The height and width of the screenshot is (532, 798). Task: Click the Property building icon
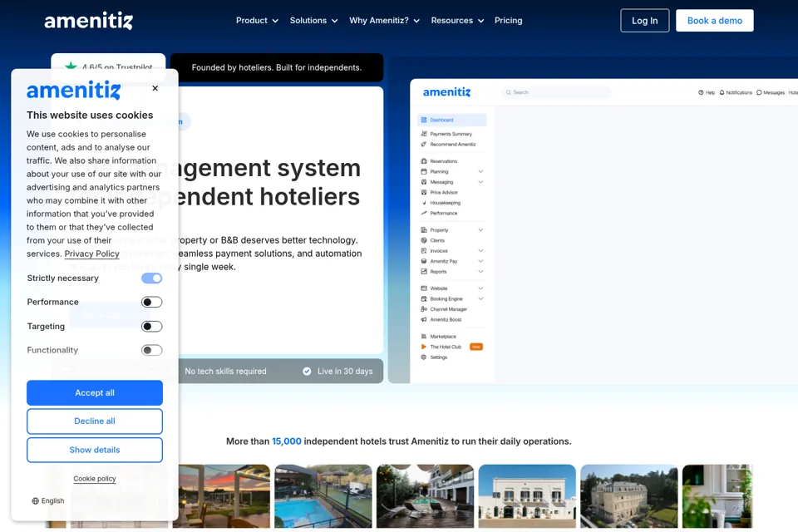[424, 230]
